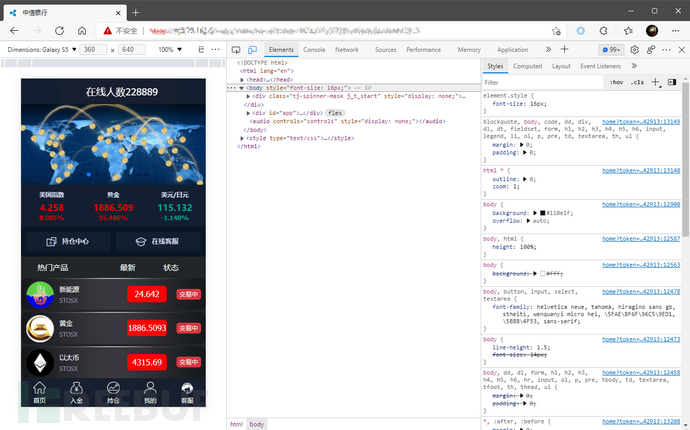The width and height of the screenshot is (690, 430).
Task: Click the 在线客服 button in the page
Action: [x=158, y=241]
